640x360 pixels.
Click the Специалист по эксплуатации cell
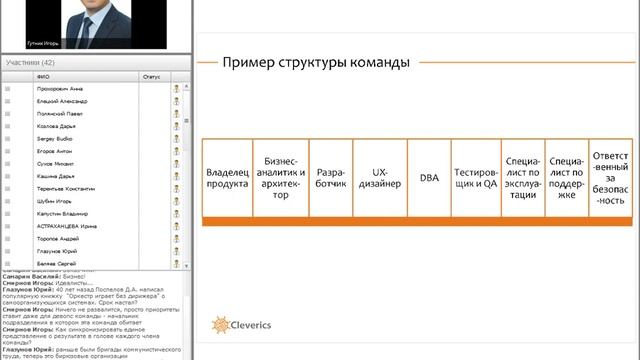pos(523,178)
